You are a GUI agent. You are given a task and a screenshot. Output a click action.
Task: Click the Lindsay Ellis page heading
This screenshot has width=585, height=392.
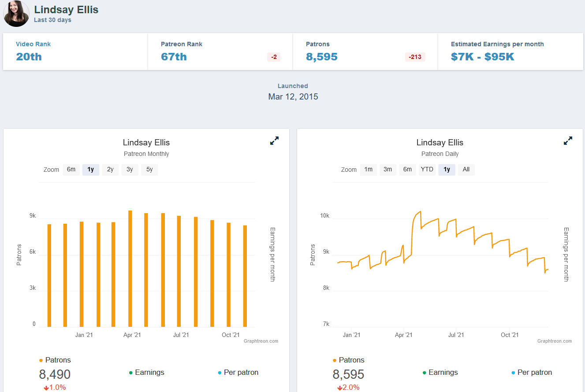(66, 10)
